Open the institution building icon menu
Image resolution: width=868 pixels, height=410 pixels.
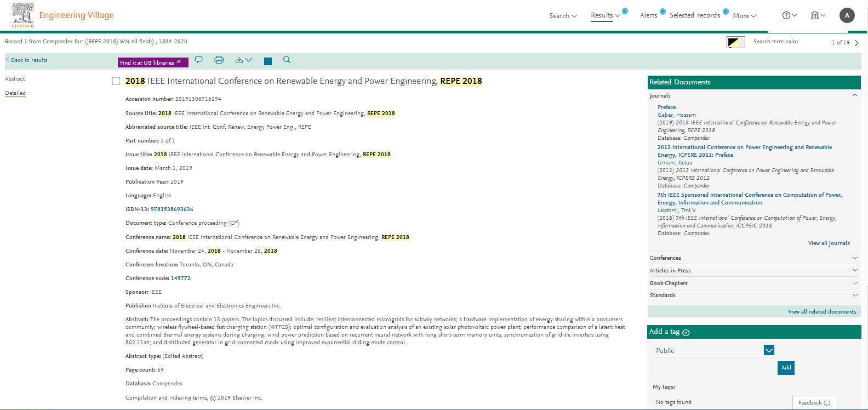[818, 15]
